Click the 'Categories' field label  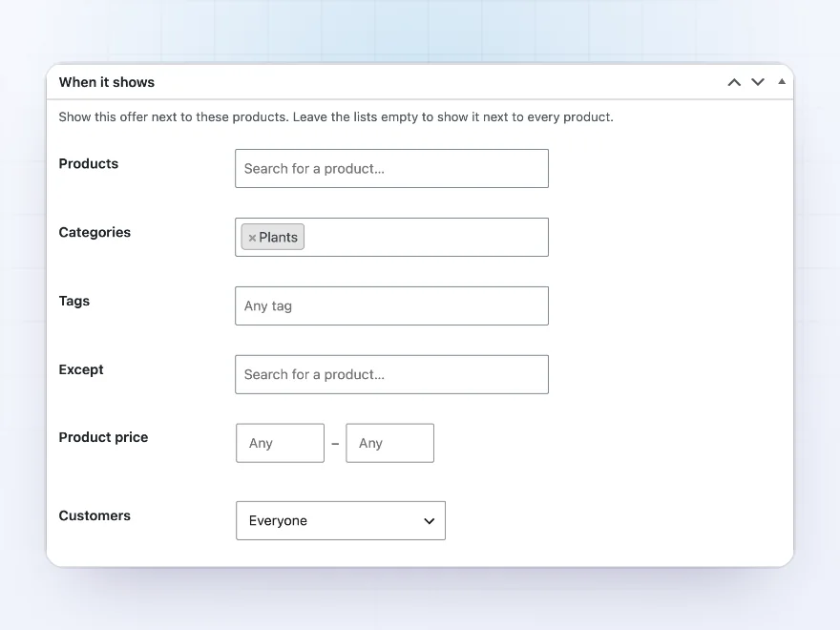tap(94, 233)
